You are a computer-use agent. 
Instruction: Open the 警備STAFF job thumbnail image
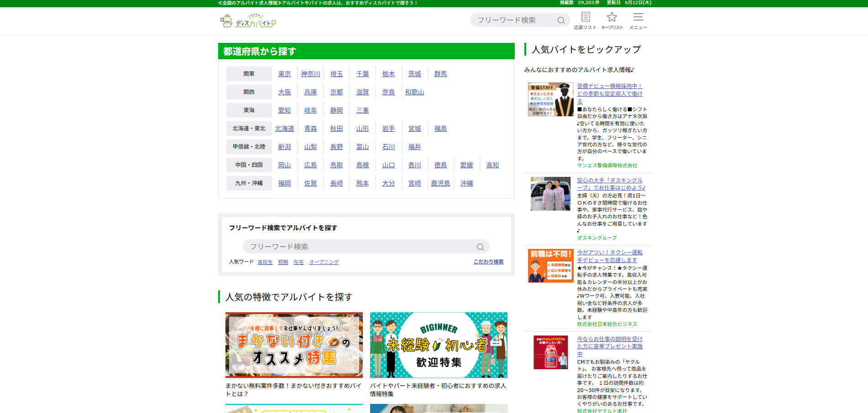[550, 99]
